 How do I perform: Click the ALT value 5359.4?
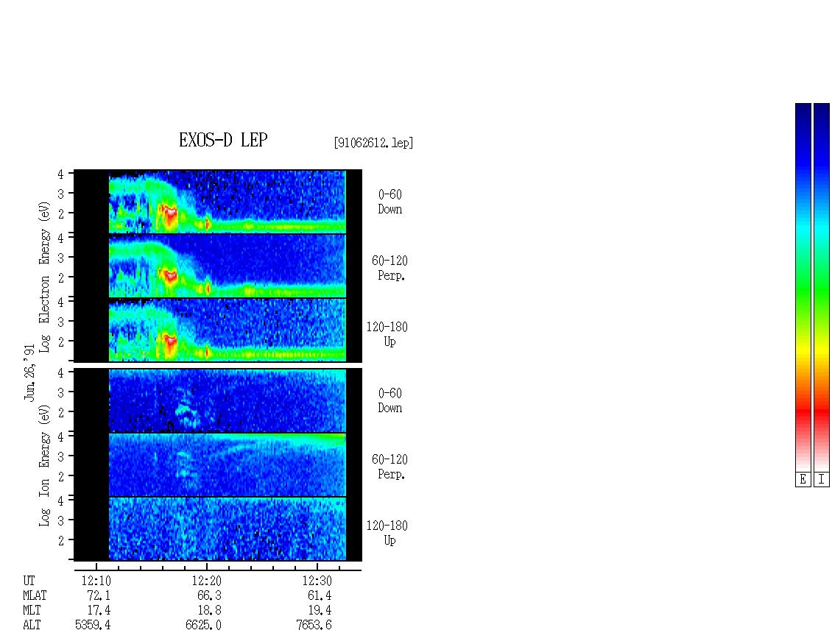(x=93, y=626)
